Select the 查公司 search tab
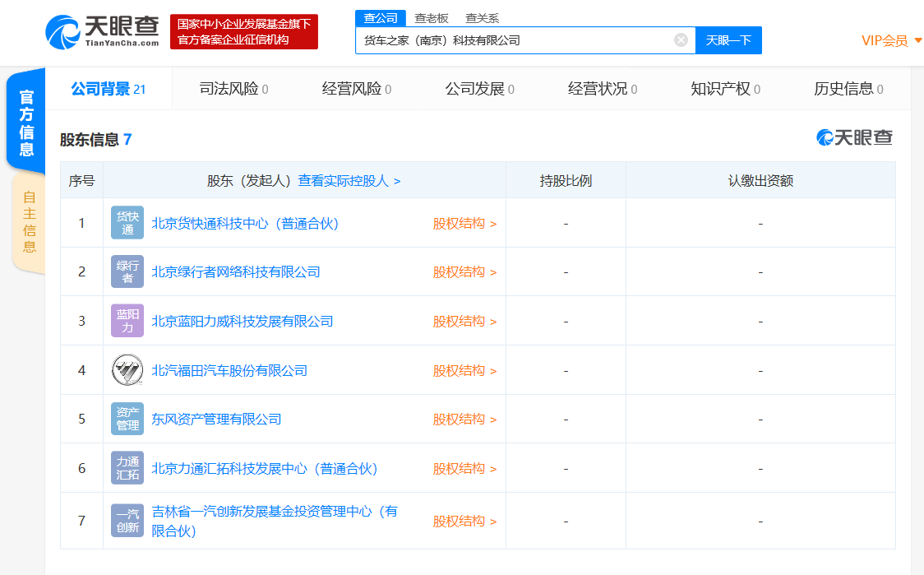The image size is (924, 575). pyautogui.click(x=380, y=18)
